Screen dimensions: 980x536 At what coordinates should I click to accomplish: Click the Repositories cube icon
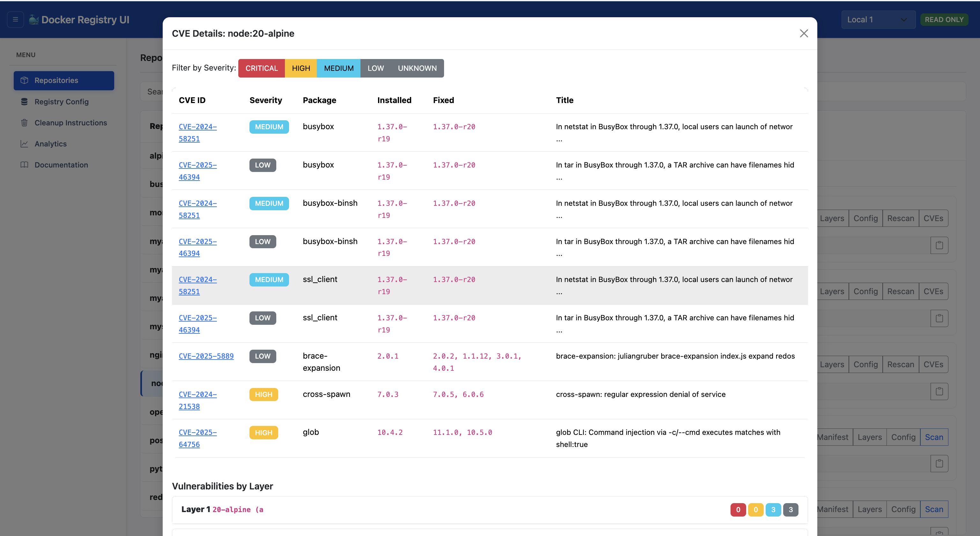tap(24, 80)
